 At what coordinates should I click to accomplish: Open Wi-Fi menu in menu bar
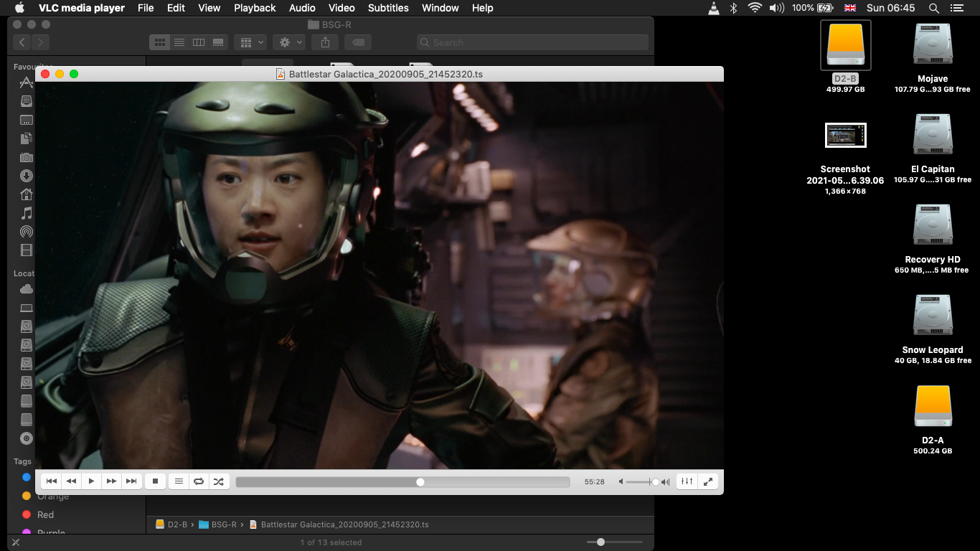754,8
